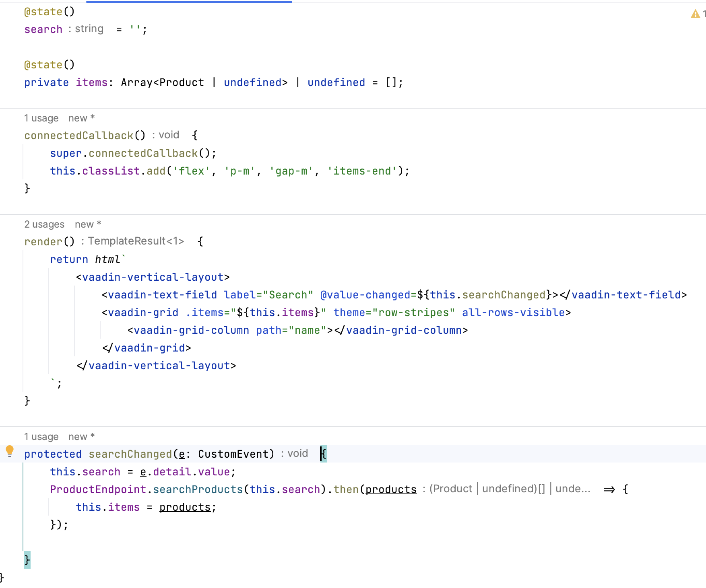The height and width of the screenshot is (588, 706).
Task: Click the highlighted closing brace of searchChanged
Action: [27, 559]
